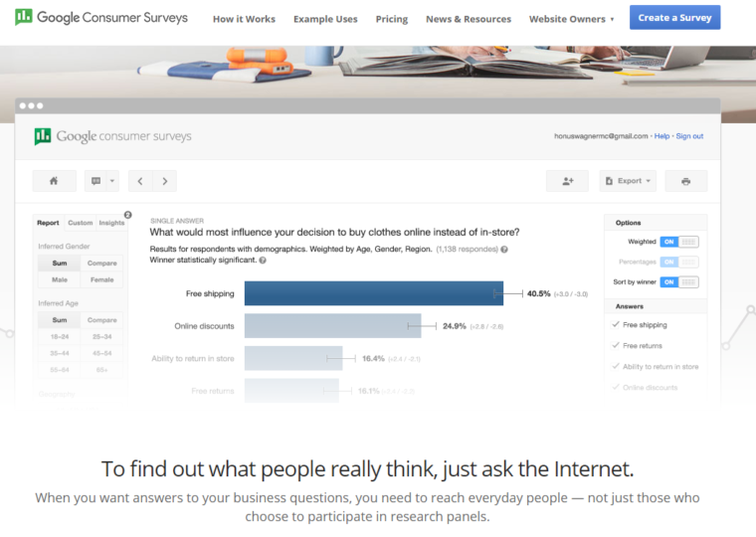Select Compare under Inferred Age

point(101,320)
